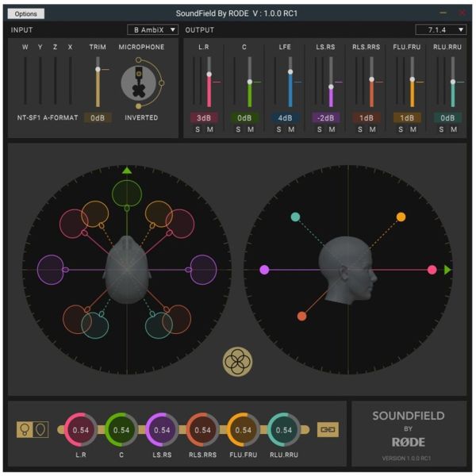Open the 7.1.4 output format dropdown
This screenshot has width=476, height=476.
click(440, 30)
